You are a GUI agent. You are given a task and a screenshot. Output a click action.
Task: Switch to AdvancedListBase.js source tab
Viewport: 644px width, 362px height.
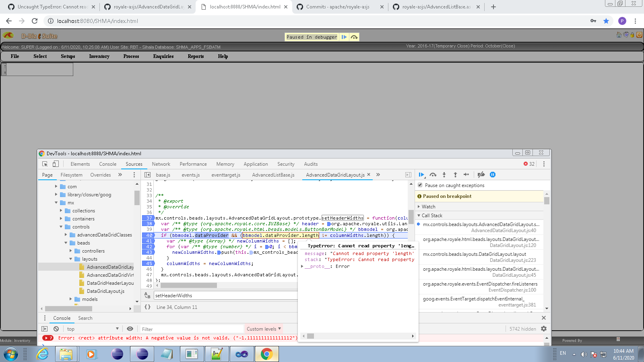coord(273,175)
